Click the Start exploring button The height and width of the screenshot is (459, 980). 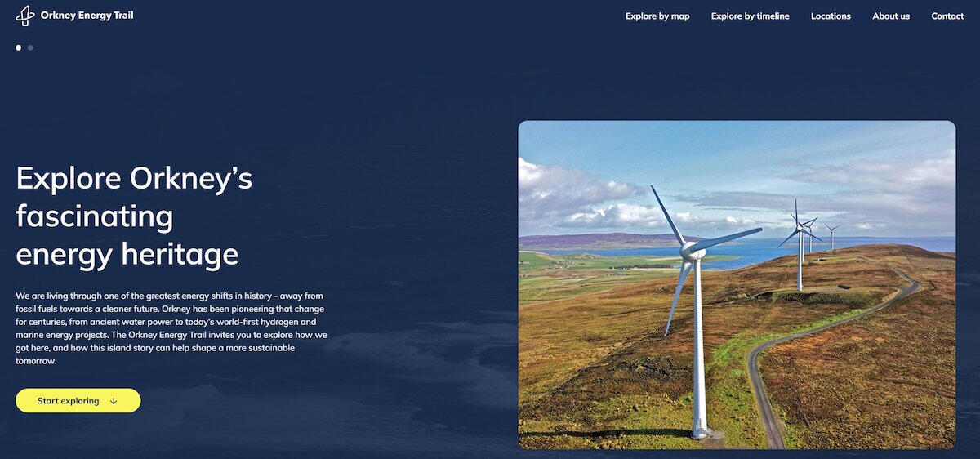pyautogui.click(x=78, y=400)
